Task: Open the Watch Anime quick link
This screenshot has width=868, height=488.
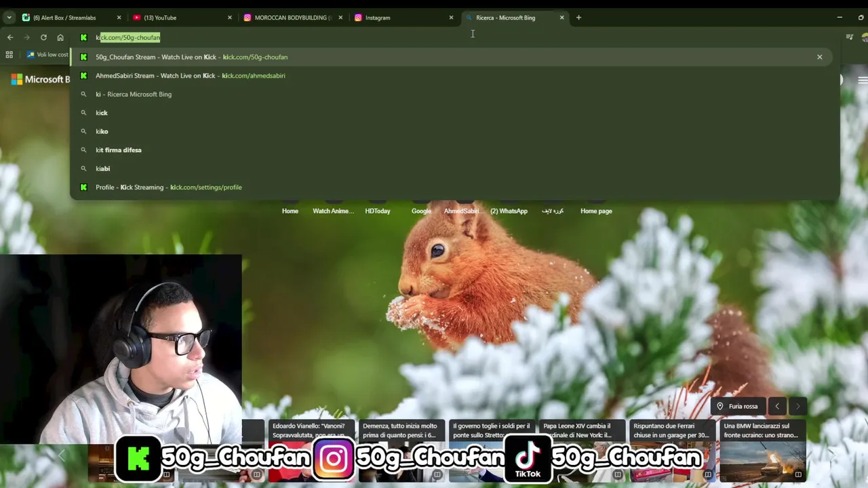Action: coord(333,211)
